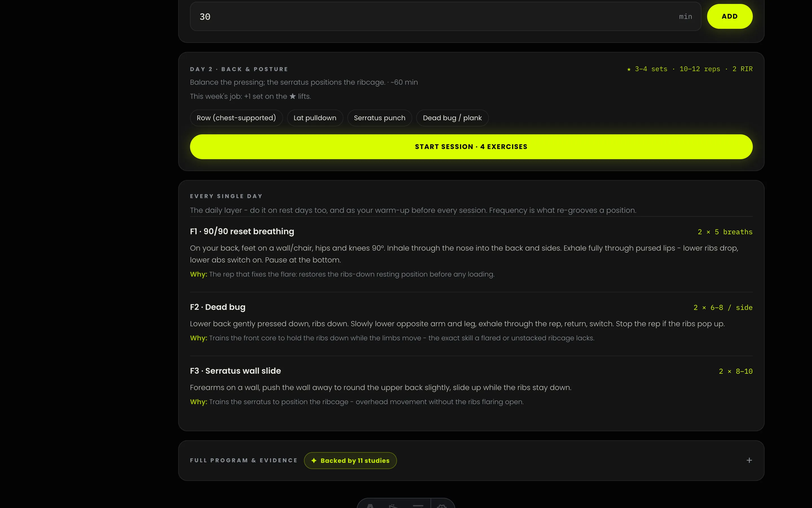
Task: Click the minutes input field showing 30
Action: click(445, 16)
